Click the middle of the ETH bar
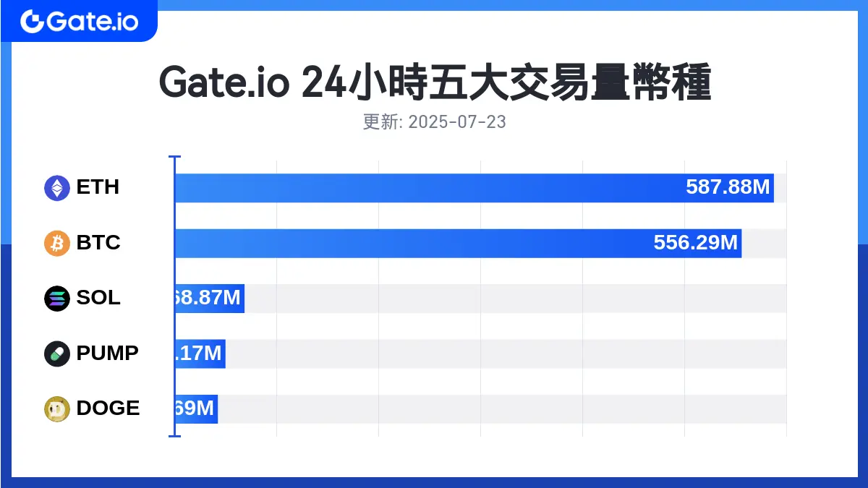This screenshot has width=868, height=488. [x=475, y=188]
